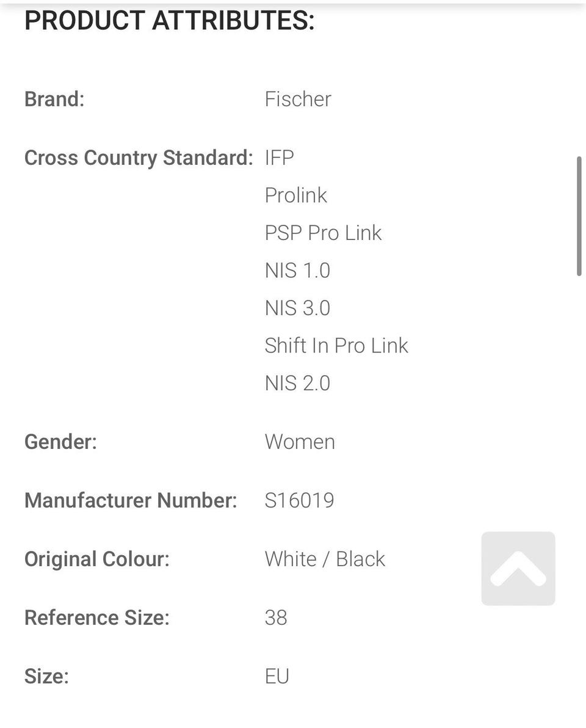Click the Product Attributes heading
This screenshot has width=586, height=728.
[x=169, y=21]
